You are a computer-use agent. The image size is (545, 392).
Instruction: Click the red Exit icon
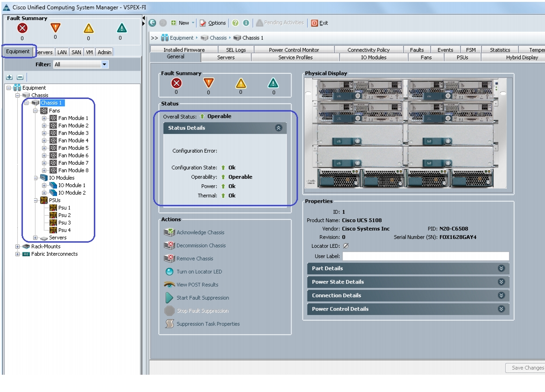tap(314, 23)
